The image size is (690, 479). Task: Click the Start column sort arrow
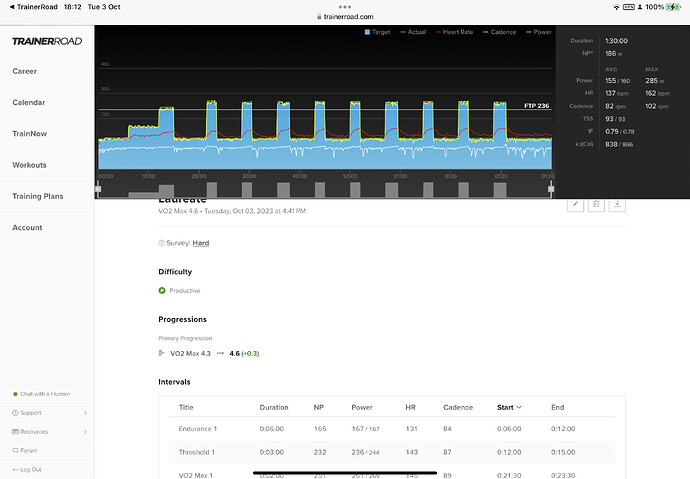pos(519,407)
